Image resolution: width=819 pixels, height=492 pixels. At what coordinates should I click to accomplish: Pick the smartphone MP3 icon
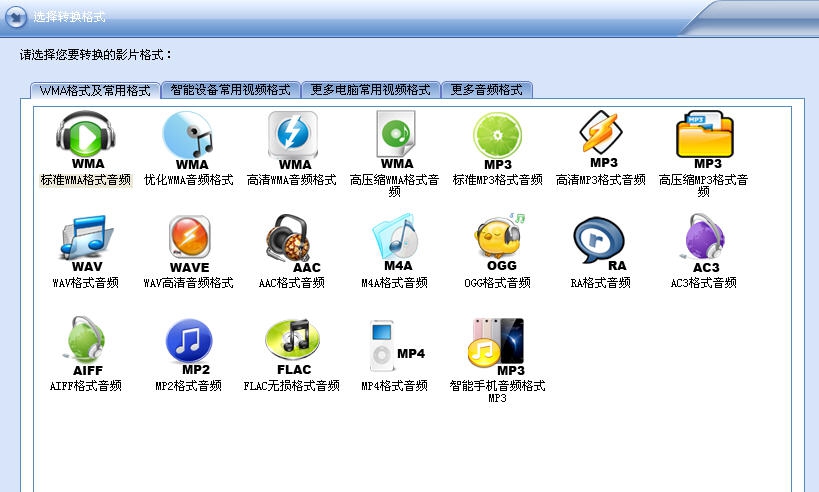pyautogui.click(x=497, y=347)
